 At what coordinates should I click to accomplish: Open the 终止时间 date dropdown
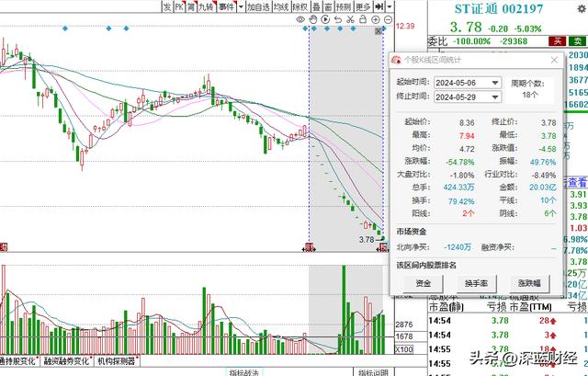coord(495,97)
